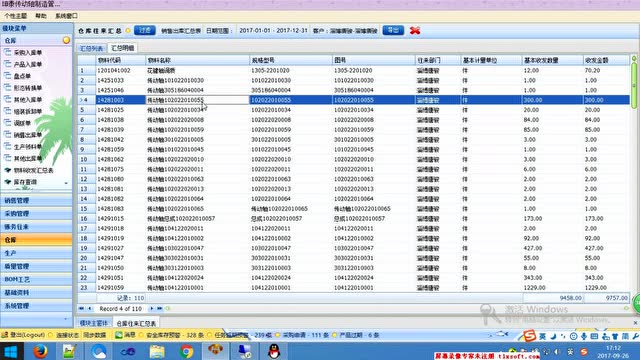Open the 系统窗口 menu

[67, 16]
